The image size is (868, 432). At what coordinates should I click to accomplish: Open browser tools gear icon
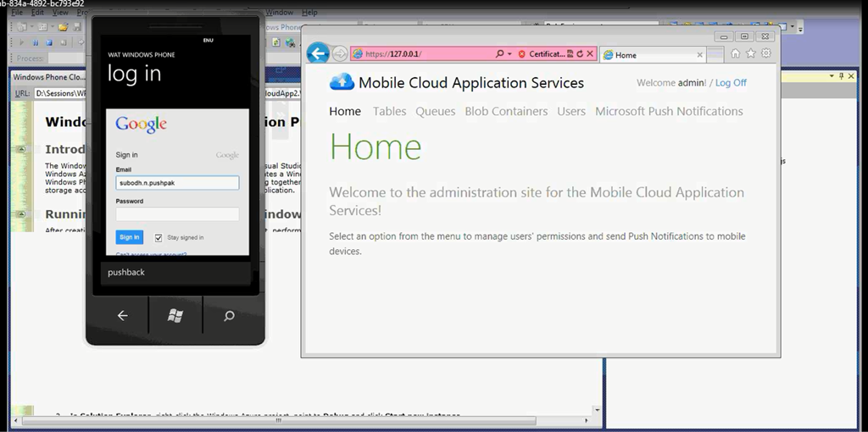766,53
